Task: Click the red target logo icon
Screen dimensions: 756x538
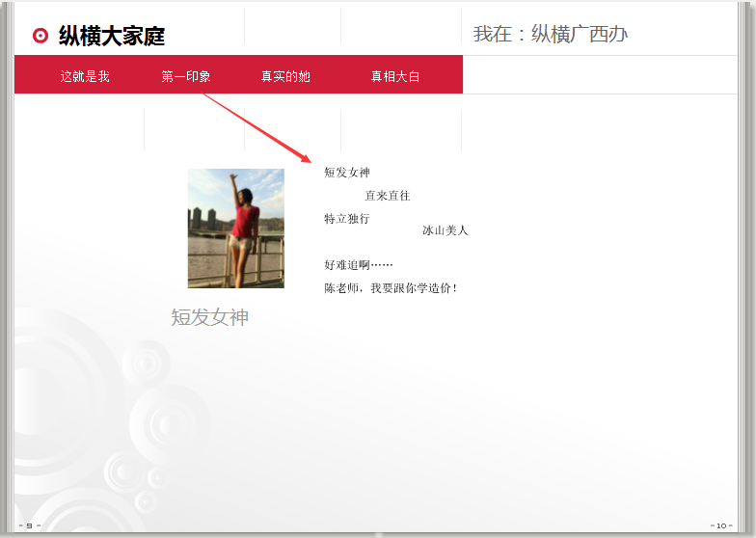Action: [x=40, y=36]
